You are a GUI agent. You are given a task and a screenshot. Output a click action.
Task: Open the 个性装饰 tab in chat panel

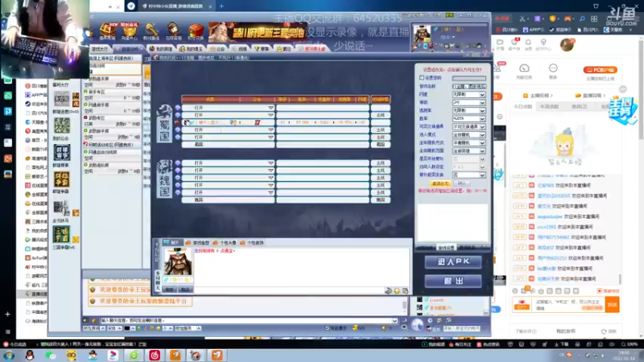point(252,243)
